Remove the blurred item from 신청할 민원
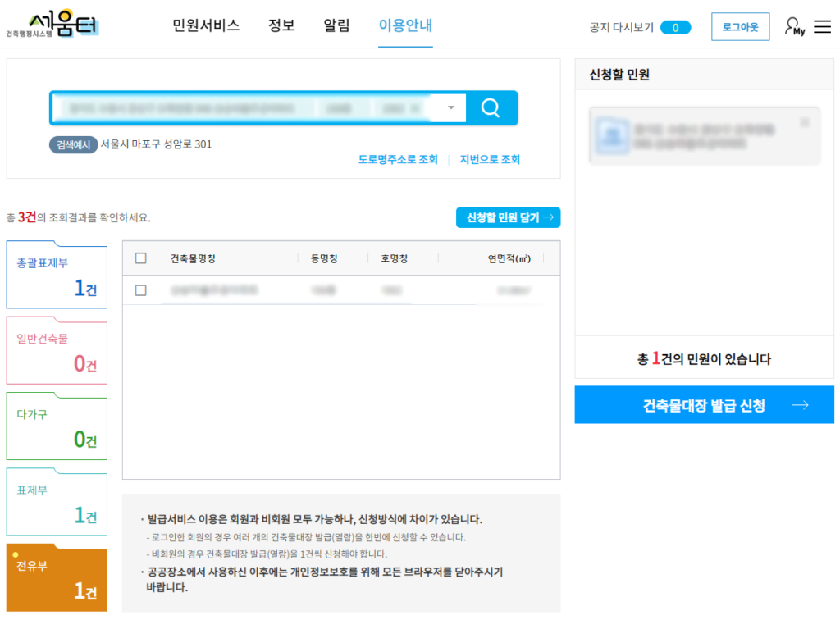Viewport: 840px width, 620px height. click(805, 123)
